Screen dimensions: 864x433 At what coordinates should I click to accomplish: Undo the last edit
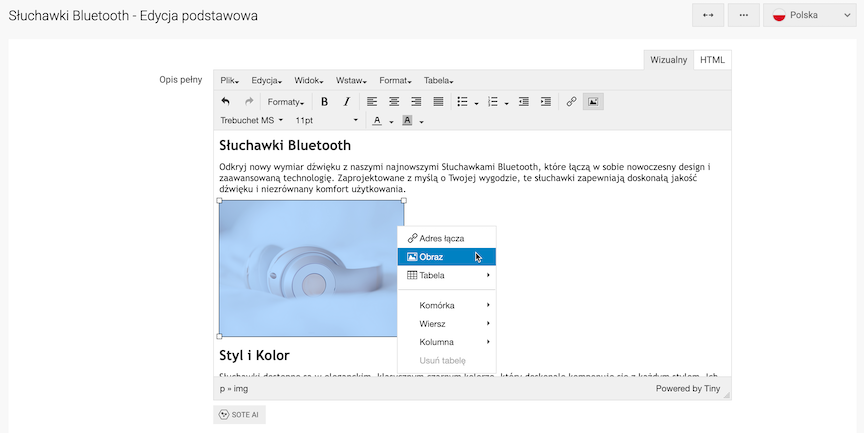225,101
